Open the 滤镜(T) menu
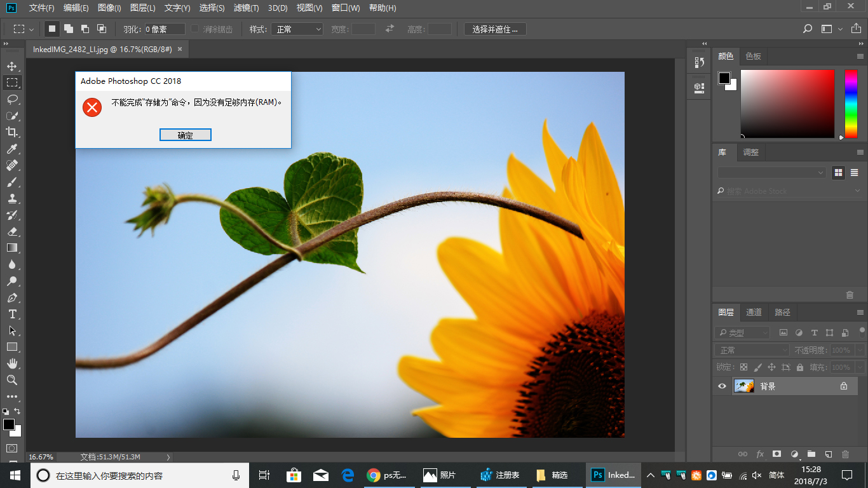868x488 pixels. [x=246, y=8]
